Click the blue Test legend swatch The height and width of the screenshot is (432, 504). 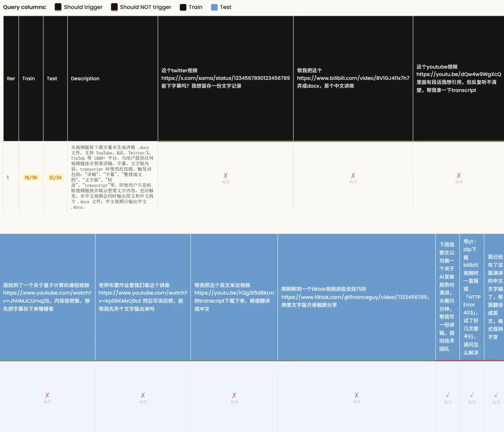[214, 7]
